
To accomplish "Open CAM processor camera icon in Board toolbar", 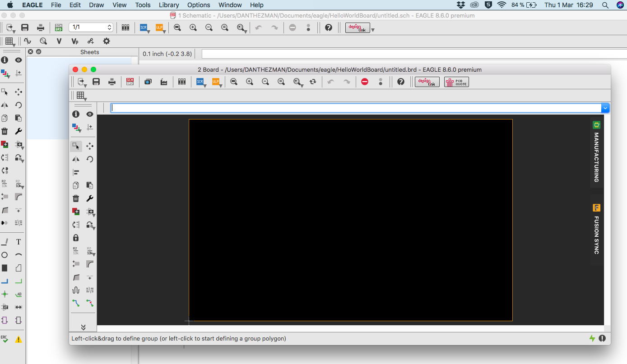I will click(x=148, y=82).
